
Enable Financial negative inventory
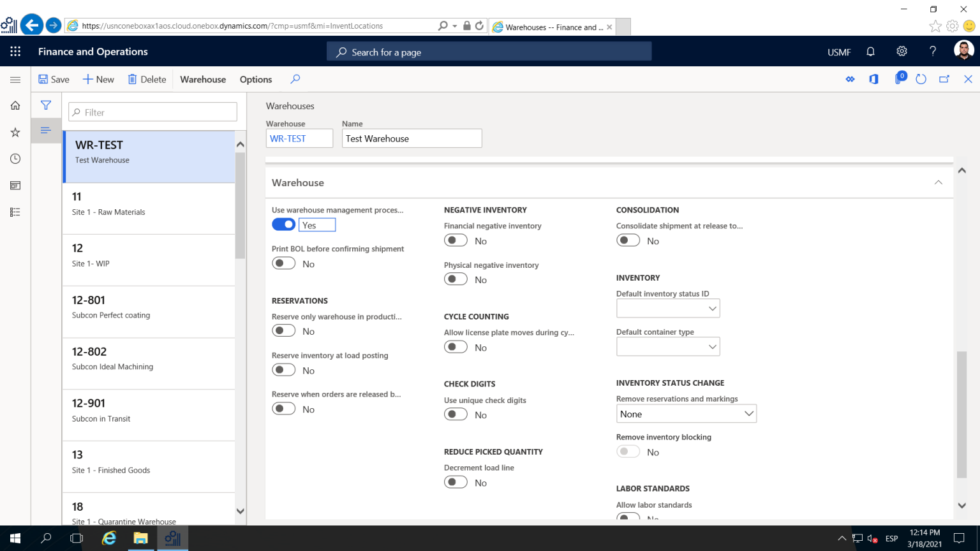point(456,240)
